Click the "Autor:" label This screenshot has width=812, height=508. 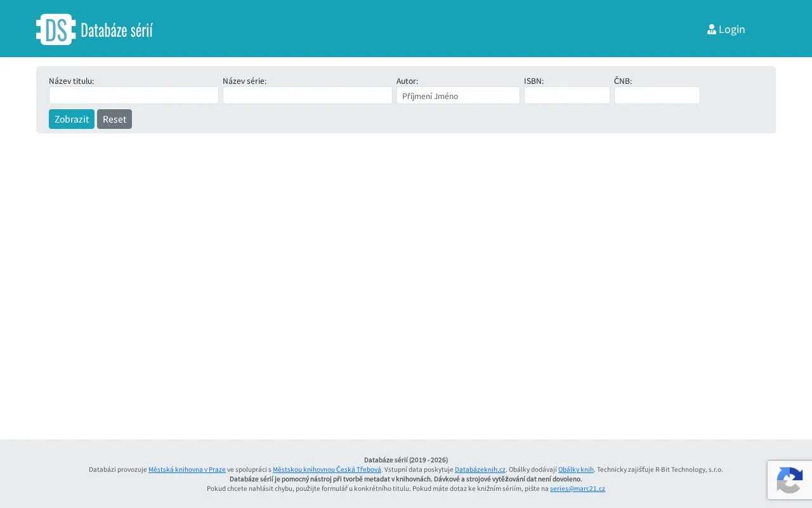pyautogui.click(x=407, y=81)
